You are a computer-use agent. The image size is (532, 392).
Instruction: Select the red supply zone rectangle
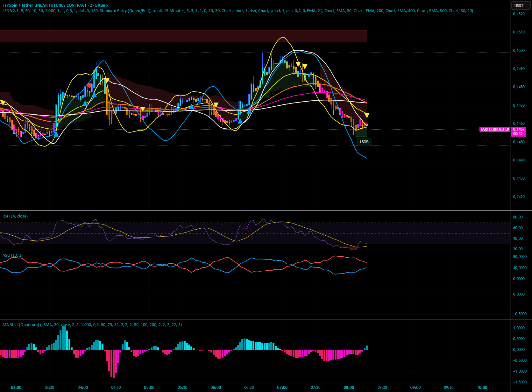click(183, 36)
